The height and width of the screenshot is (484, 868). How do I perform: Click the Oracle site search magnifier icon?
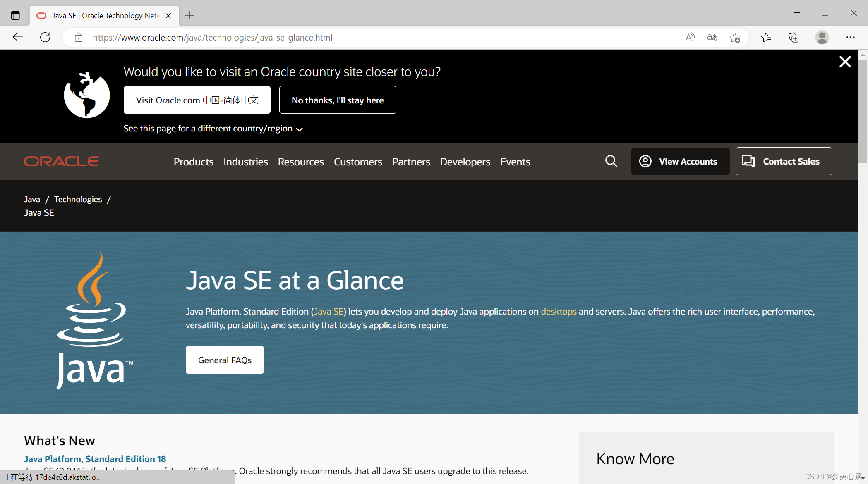[611, 161]
